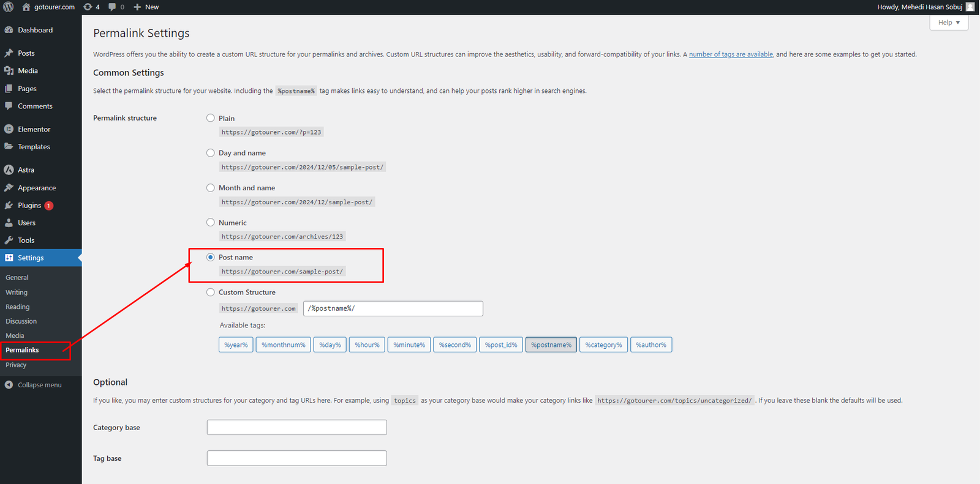The width and height of the screenshot is (980, 484).
Task: Select the Plain permalink radio button
Action: (x=211, y=118)
